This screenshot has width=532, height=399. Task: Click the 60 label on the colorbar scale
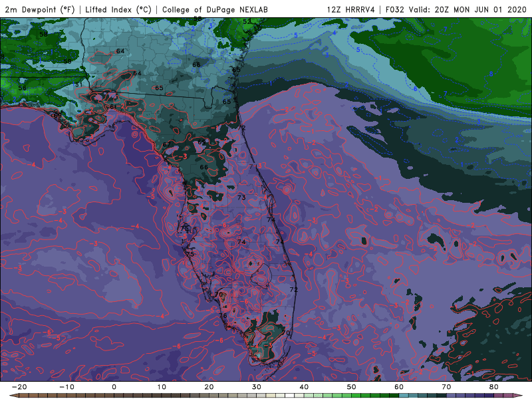pos(399,387)
